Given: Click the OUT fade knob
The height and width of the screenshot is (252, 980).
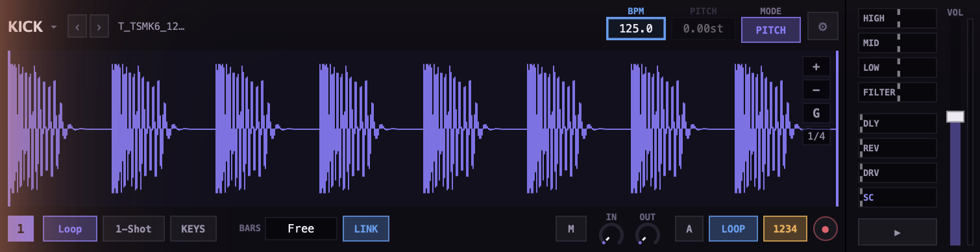Looking at the screenshot, I should point(648,234).
